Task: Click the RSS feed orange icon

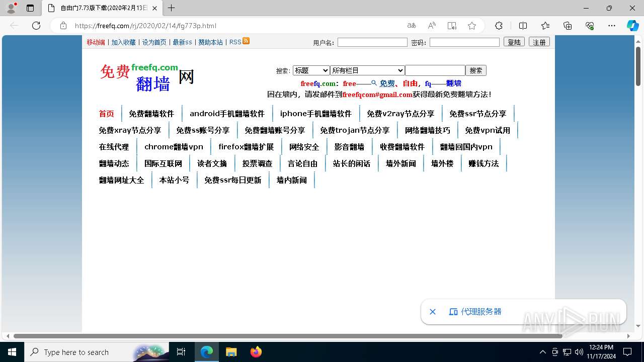Action: coord(246,41)
